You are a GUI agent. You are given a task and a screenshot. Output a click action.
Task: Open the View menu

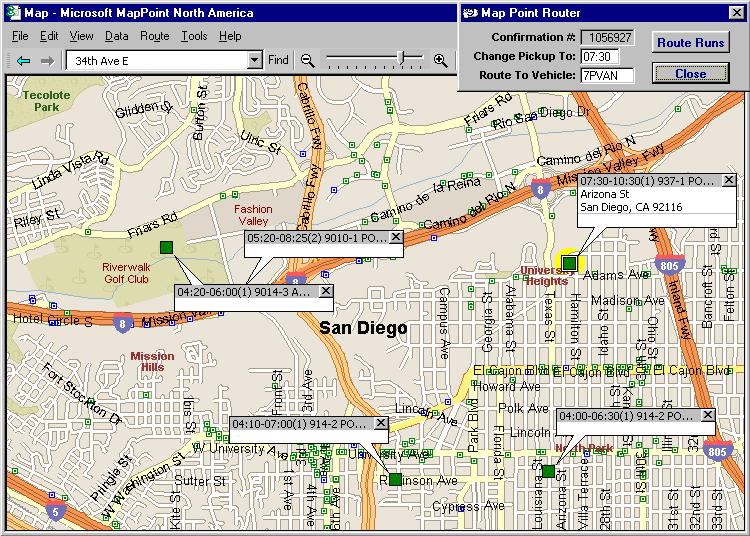click(81, 36)
